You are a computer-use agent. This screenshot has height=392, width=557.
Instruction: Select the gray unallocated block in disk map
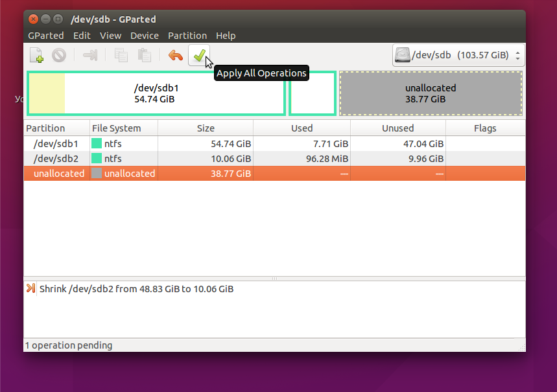(x=431, y=93)
